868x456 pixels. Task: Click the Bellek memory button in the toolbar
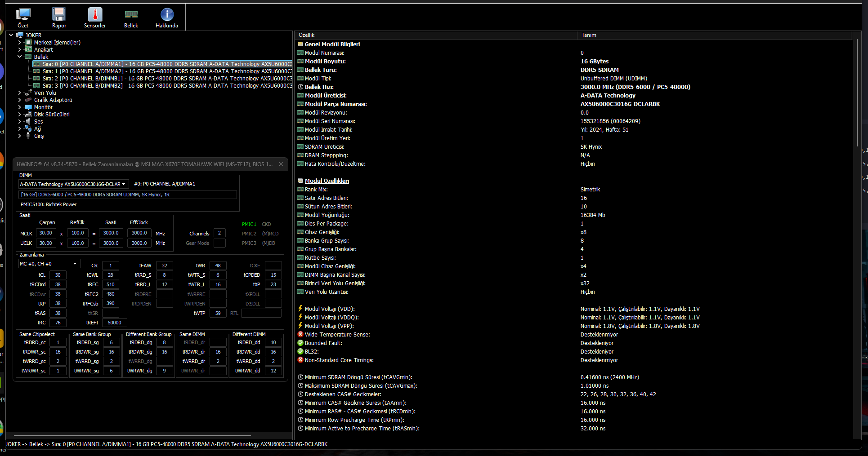(x=131, y=18)
